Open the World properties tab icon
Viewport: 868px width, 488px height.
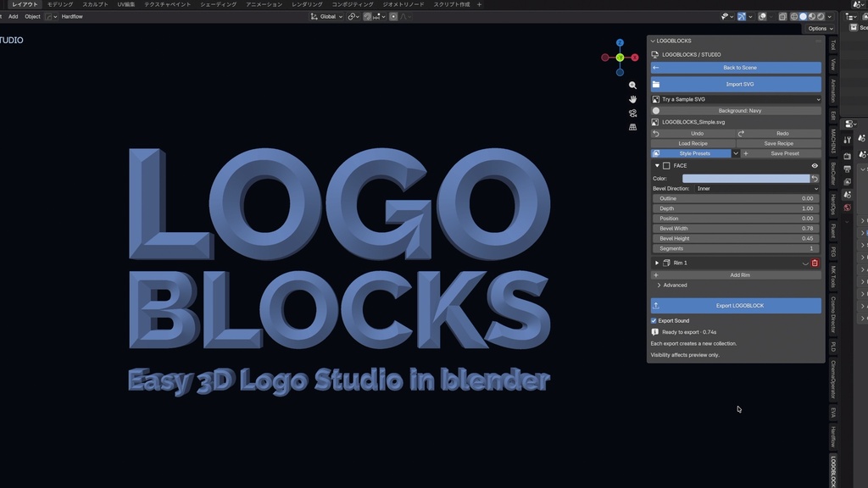pos(848,208)
